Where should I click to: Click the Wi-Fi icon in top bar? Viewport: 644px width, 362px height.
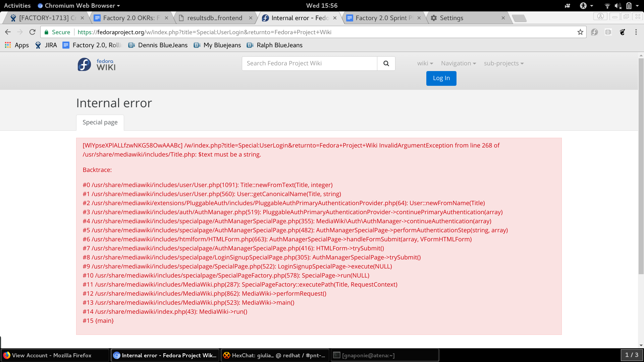(x=607, y=6)
